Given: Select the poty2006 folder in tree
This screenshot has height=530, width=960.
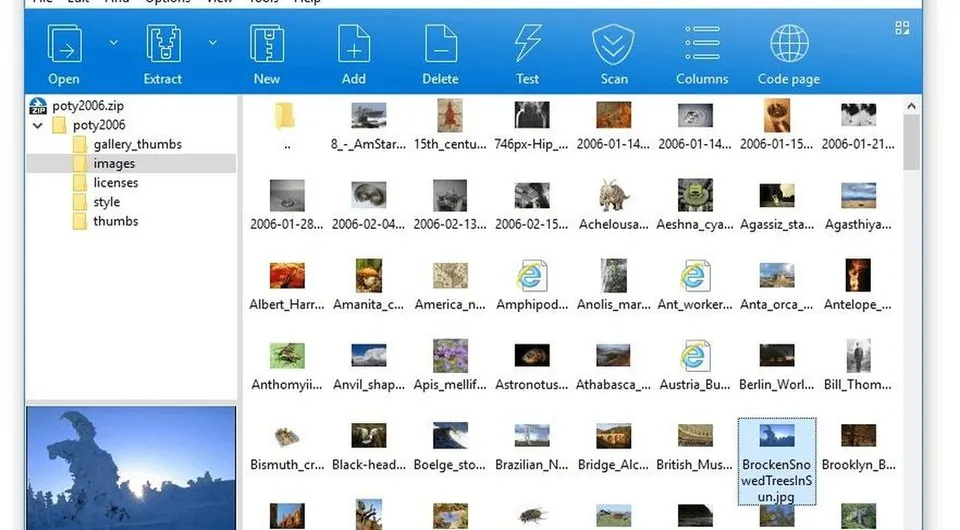Looking at the screenshot, I should (89, 125).
